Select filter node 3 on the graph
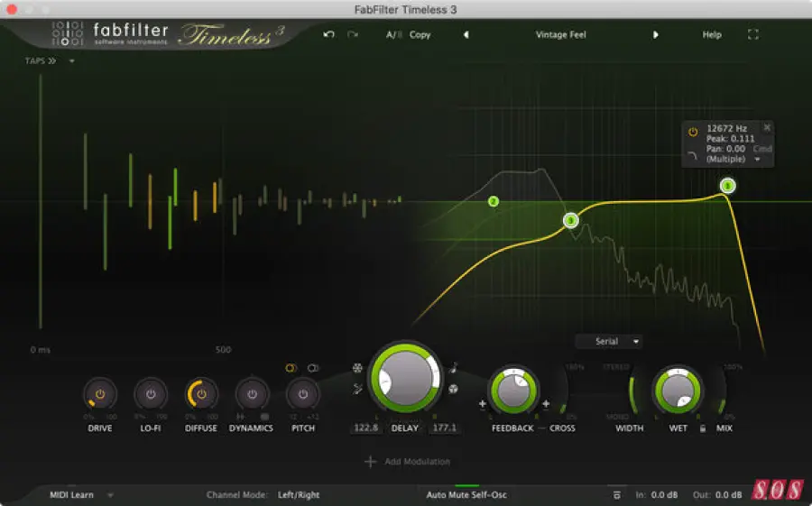The height and width of the screenshot is (506, 812). (571, 221)
